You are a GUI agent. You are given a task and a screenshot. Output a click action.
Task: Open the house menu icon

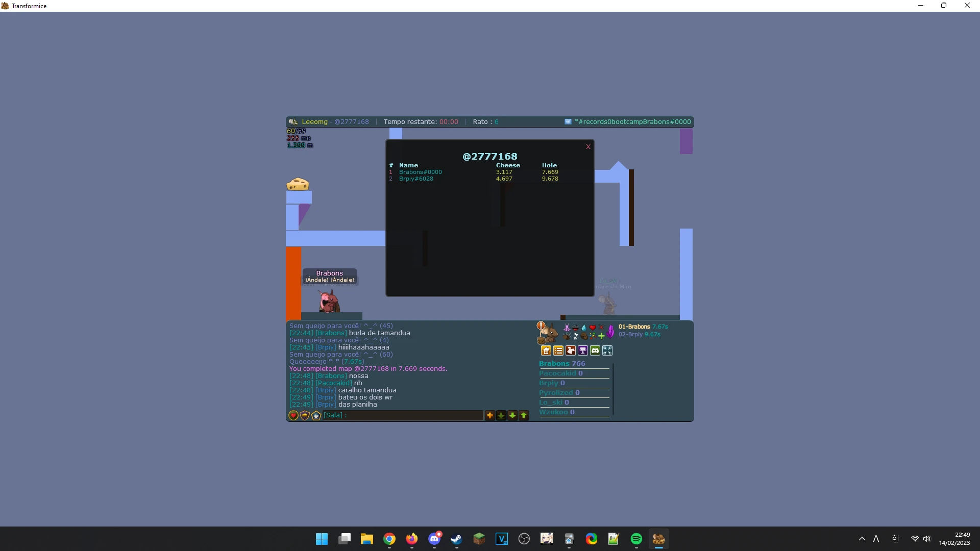[546, 350]
